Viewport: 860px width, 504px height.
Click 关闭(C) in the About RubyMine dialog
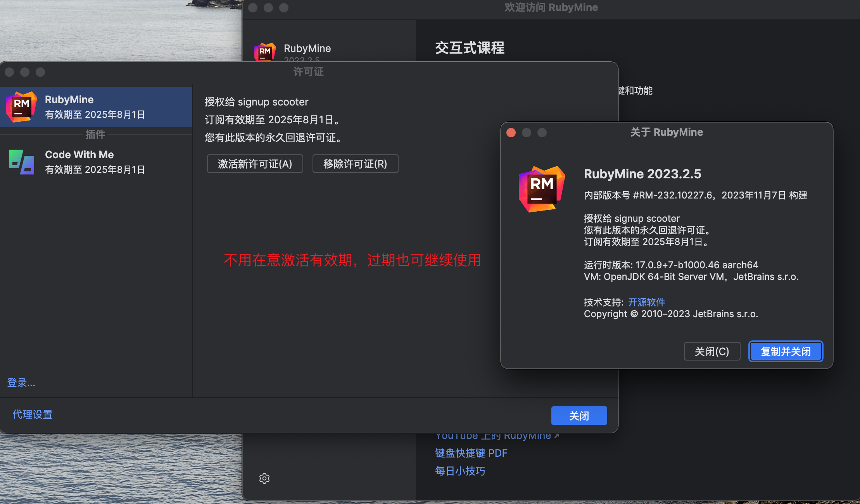(712, 351)
